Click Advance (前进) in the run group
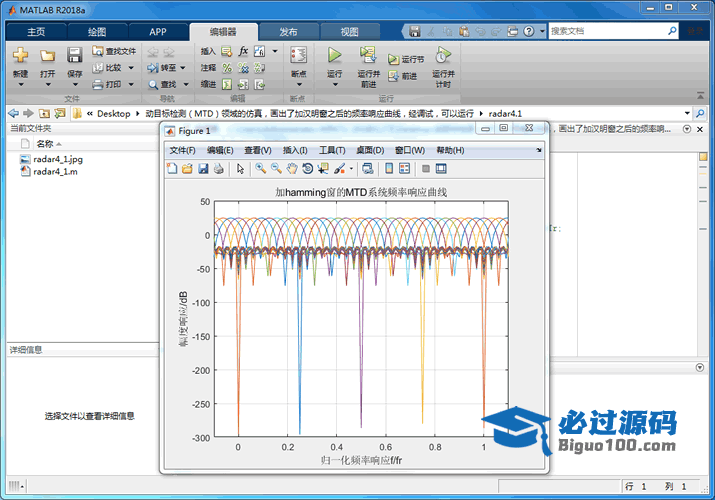This screenshot has width=715, height=500. tap(403, 76)
